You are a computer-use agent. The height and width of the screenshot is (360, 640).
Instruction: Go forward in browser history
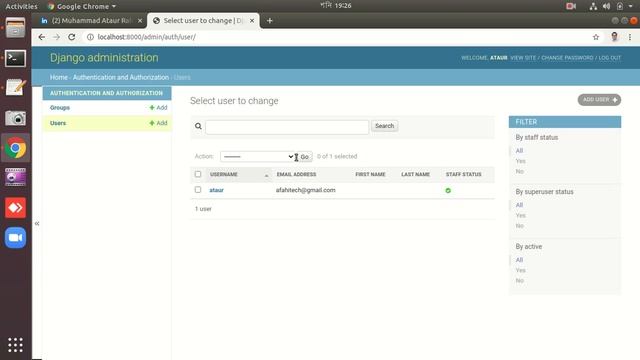tap(56, 37)
